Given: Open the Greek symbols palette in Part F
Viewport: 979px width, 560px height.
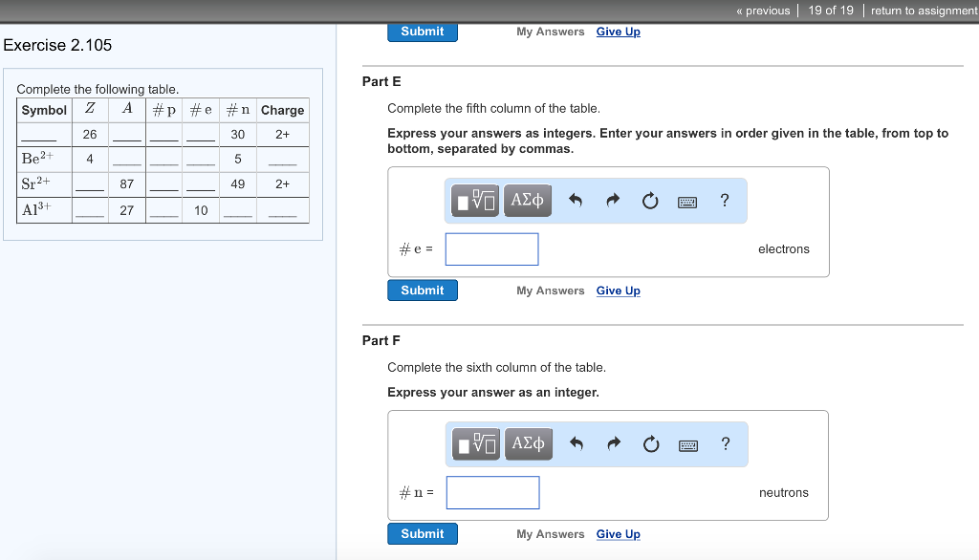Looking at the screenshot, I should (527, 444).
